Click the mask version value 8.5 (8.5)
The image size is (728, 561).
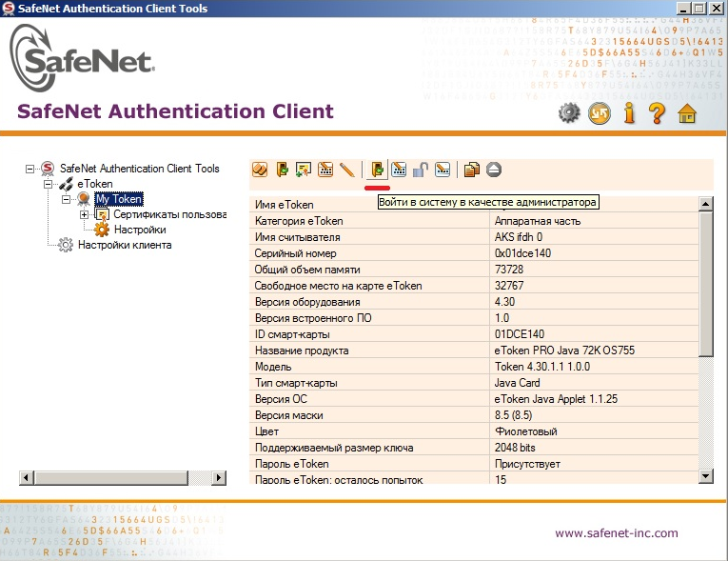(x=513, y=415)
